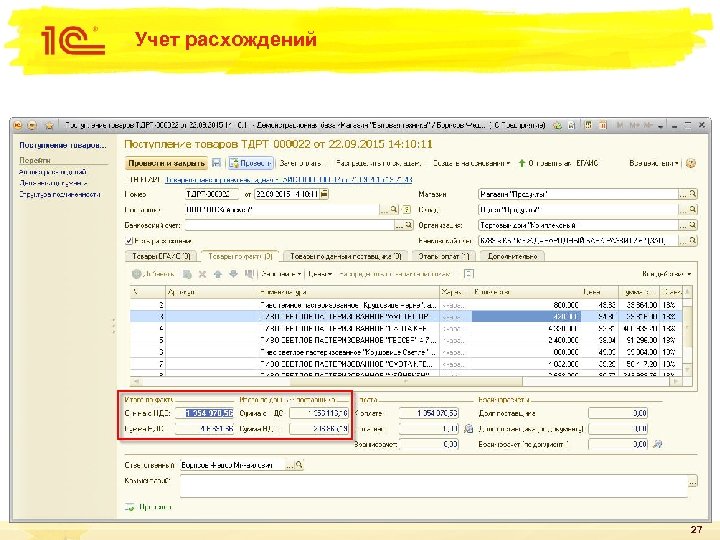Toggle the Есть расхождения checkbox
The width and height of the screenshot is (720, 540).
(129, 241)
